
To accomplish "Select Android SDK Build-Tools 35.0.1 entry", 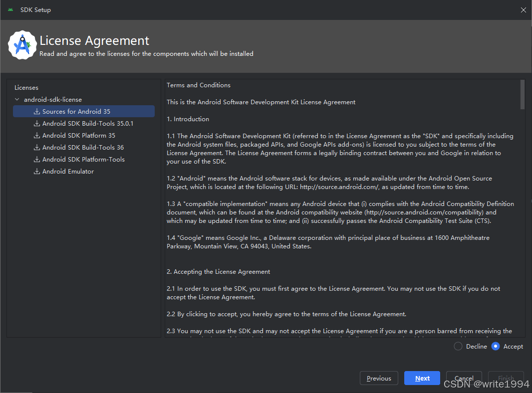I will 84,123.
